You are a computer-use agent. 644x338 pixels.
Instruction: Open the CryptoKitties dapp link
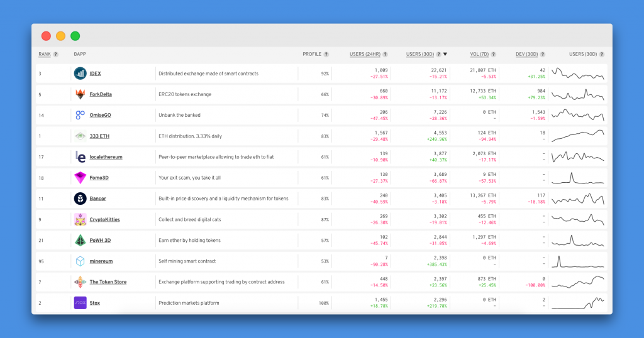pyautogui.click(x=105, y=219)
